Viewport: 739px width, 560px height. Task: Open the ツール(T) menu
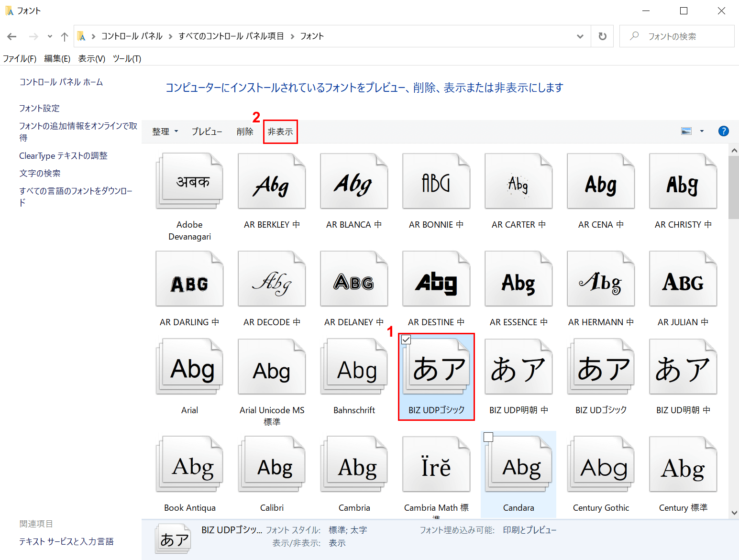pyautogui.click(x=127, y=58)
